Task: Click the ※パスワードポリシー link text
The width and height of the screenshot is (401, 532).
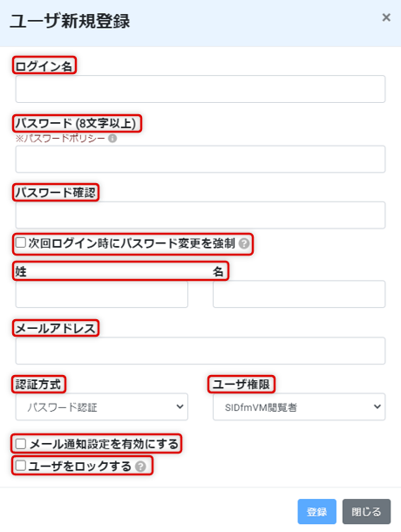Action: [60, 139]
